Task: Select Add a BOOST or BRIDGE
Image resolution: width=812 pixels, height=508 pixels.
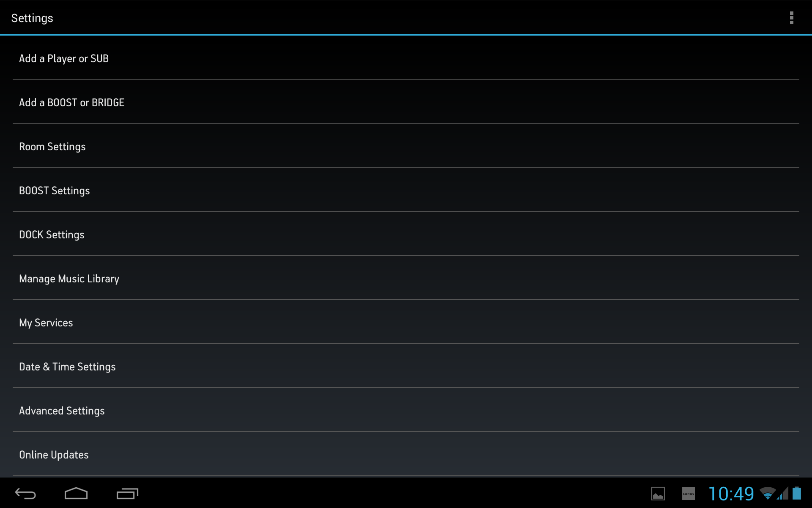Action: point(406,102)
